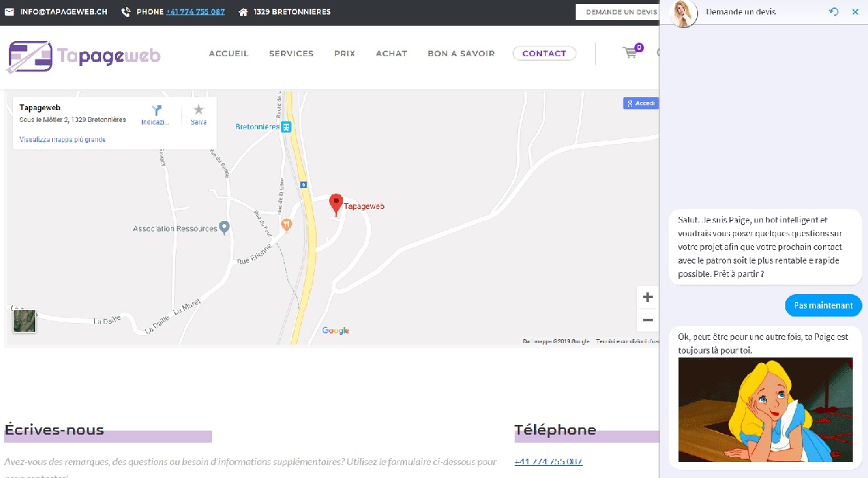Click the Téléphone heading
The width and height of the screenshot is (868, 478).
tap(555, 430)
